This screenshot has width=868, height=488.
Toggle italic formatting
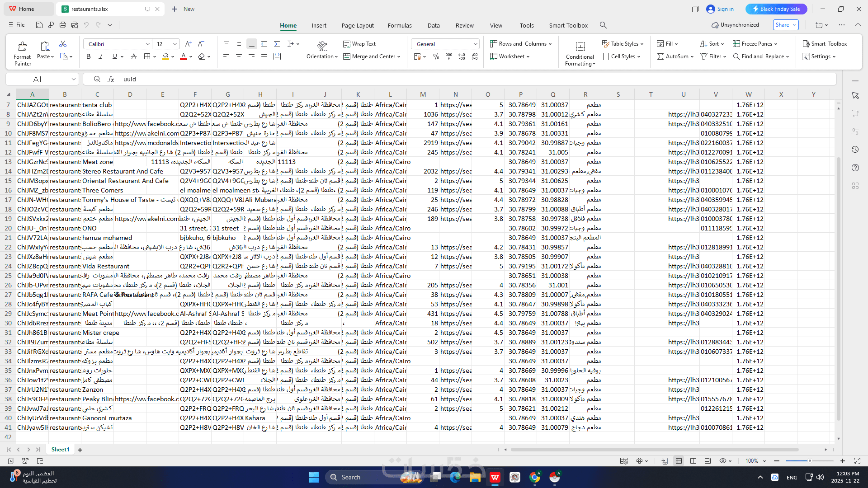(101, 56)
